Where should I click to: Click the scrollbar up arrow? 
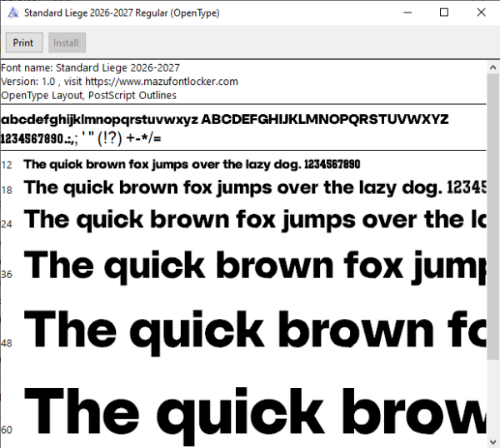click(493, 67)
